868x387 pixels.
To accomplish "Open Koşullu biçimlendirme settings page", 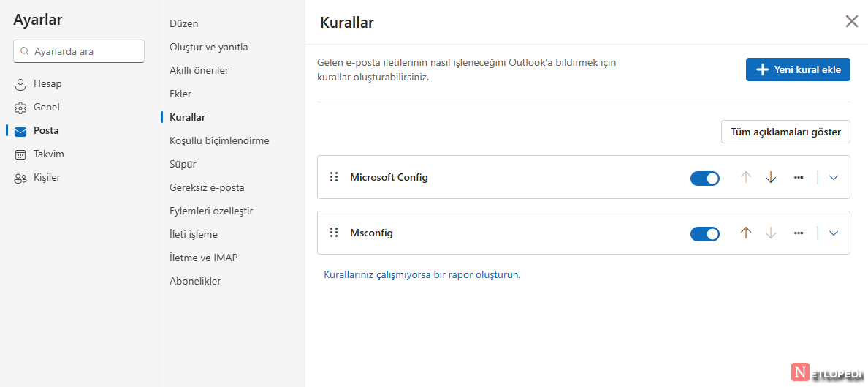I will pyautogui.click(x=219, y=140).
